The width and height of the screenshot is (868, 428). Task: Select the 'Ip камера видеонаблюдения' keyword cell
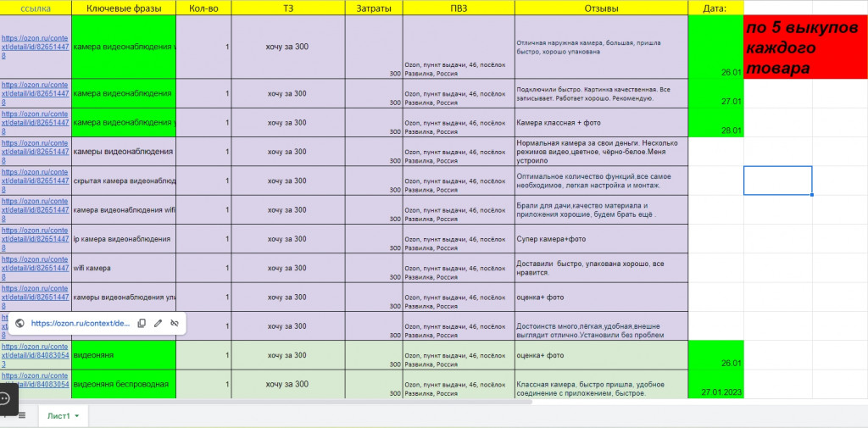tap(124, 239)
